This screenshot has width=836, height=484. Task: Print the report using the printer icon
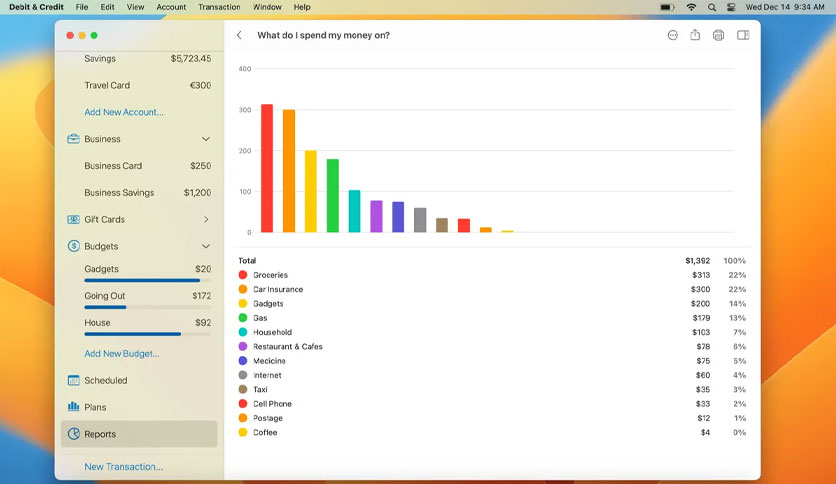point(718,35)
